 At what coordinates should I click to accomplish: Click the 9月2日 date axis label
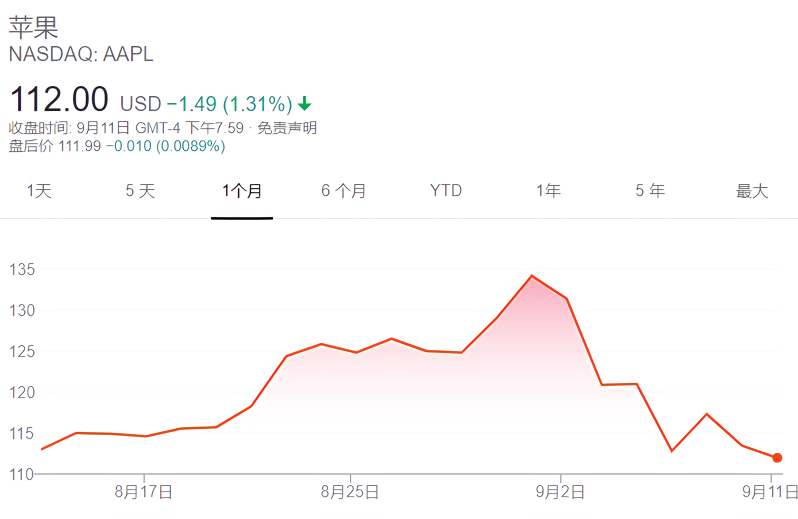pyautogui.click(x=560, y=492)
